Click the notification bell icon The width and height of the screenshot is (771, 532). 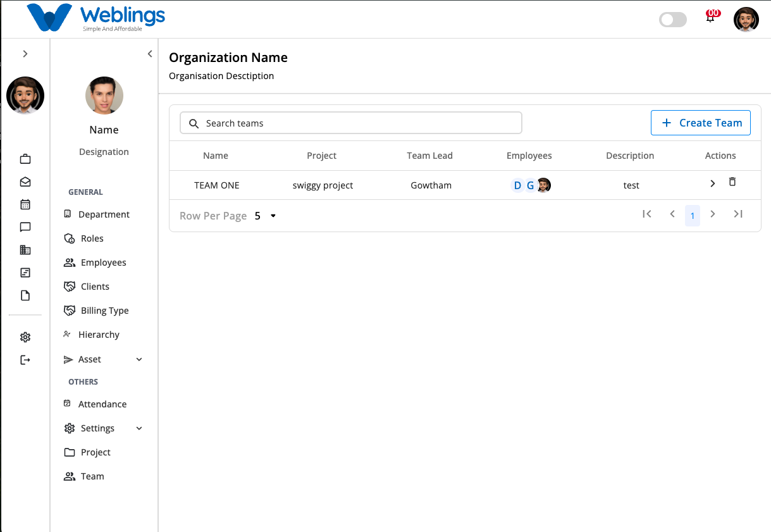[x=710, y=18]
